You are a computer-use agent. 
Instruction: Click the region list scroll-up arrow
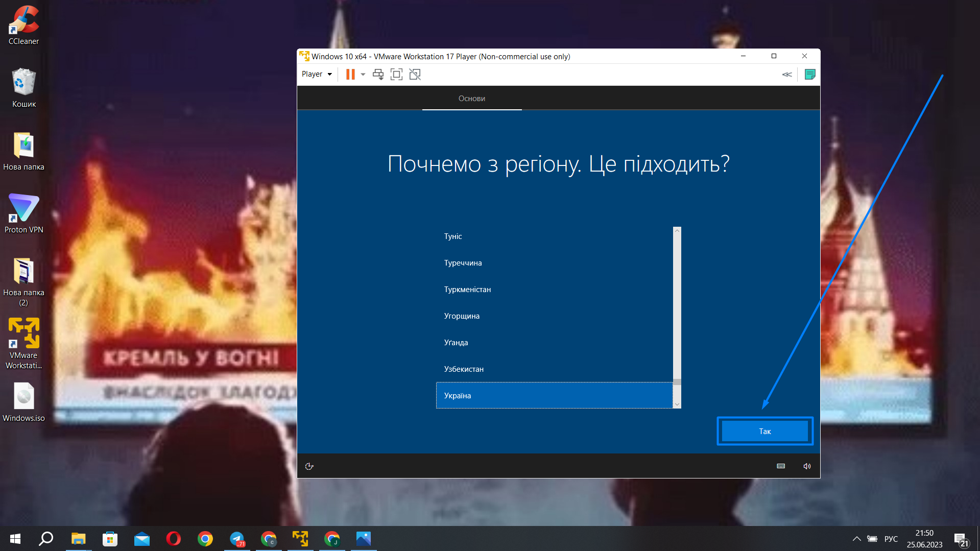click(677, 231)
